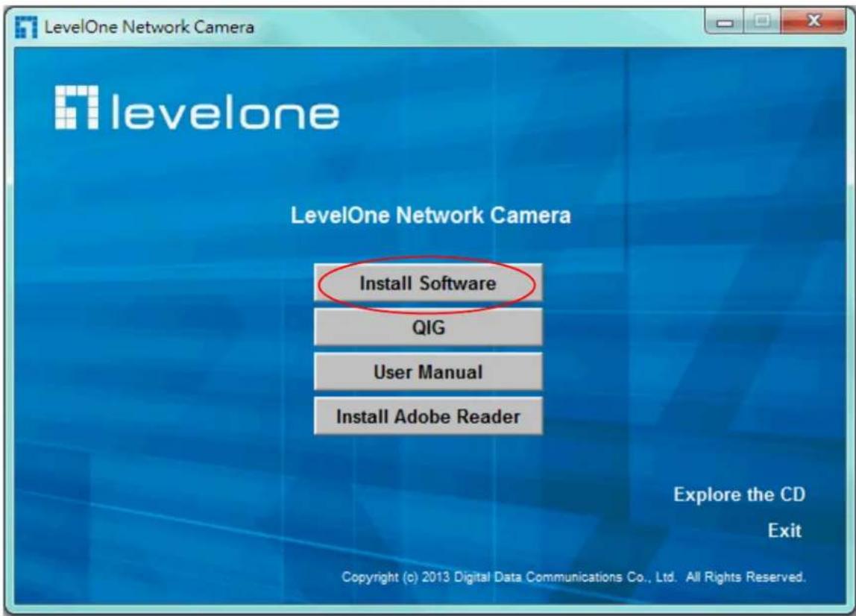Open the QIG quick guide
The image size is (856, 616).
click(x=428, y=327)
